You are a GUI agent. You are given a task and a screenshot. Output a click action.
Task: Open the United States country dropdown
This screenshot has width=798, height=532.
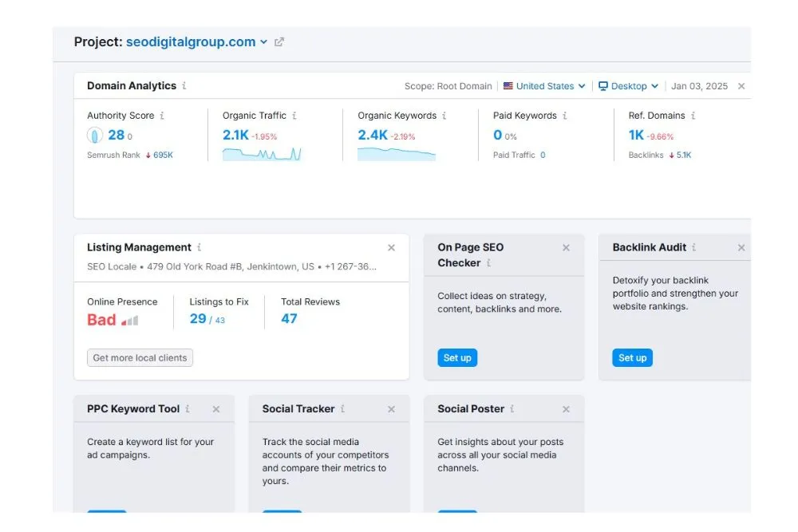click(x=544, y=86)
